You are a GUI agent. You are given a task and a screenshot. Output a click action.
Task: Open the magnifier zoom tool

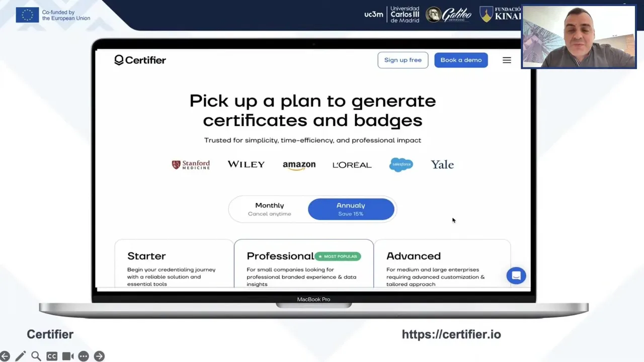coord(36,356)
